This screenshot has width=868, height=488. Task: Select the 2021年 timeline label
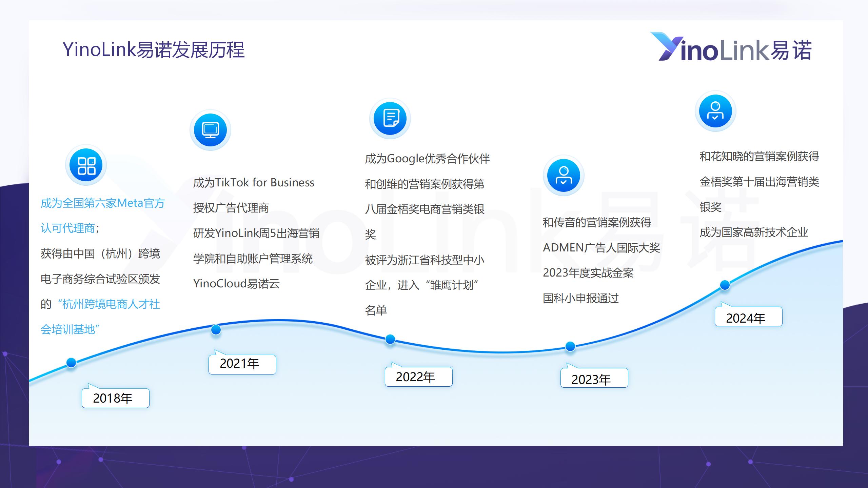(242, 364)
